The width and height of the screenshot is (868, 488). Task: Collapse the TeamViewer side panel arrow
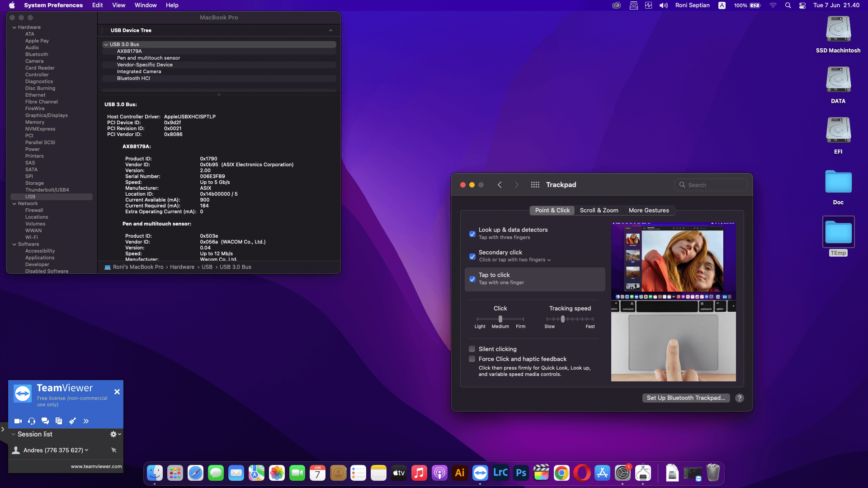[3, 429]
